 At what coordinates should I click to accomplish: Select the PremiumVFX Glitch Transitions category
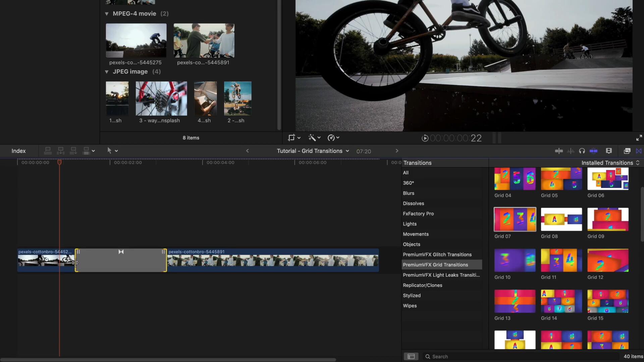pos(437,255)
